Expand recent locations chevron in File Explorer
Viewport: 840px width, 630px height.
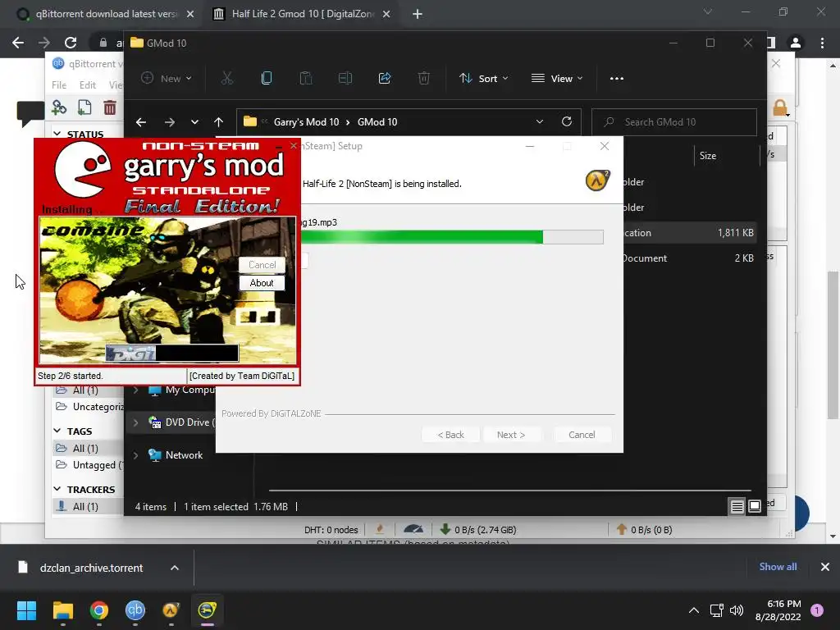pos(194,122)
